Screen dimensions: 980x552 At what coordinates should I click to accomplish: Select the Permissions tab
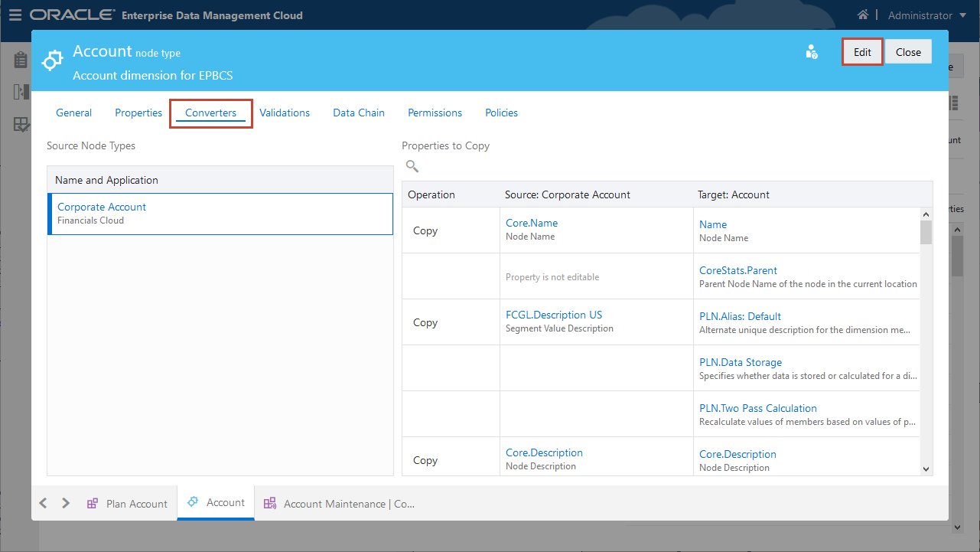coord(435,113)
